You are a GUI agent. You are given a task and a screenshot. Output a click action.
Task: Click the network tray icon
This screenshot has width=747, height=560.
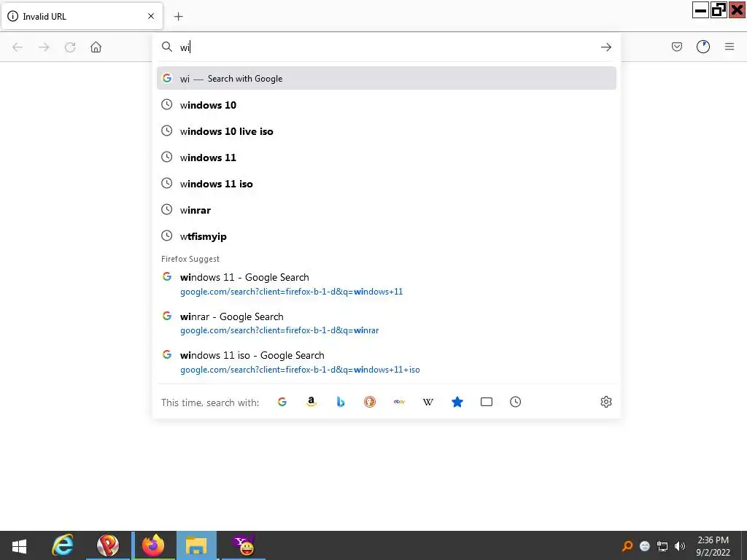pos(662,545)
